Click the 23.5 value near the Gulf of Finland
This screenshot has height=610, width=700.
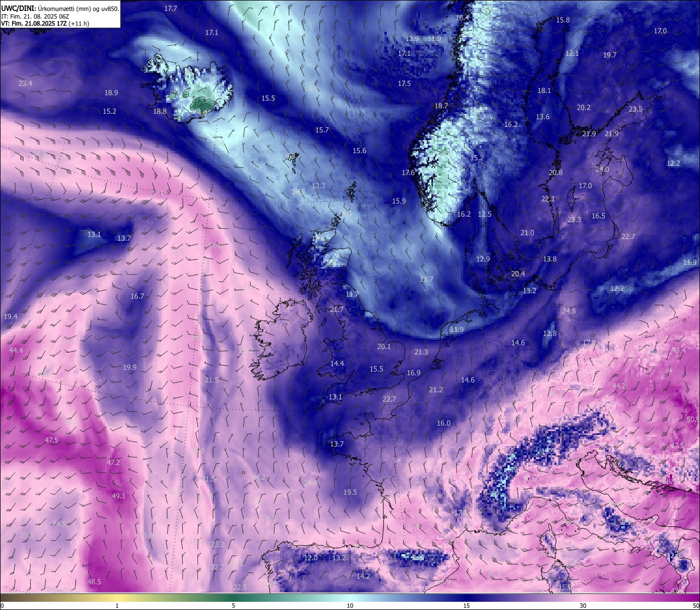click(635, 109)
